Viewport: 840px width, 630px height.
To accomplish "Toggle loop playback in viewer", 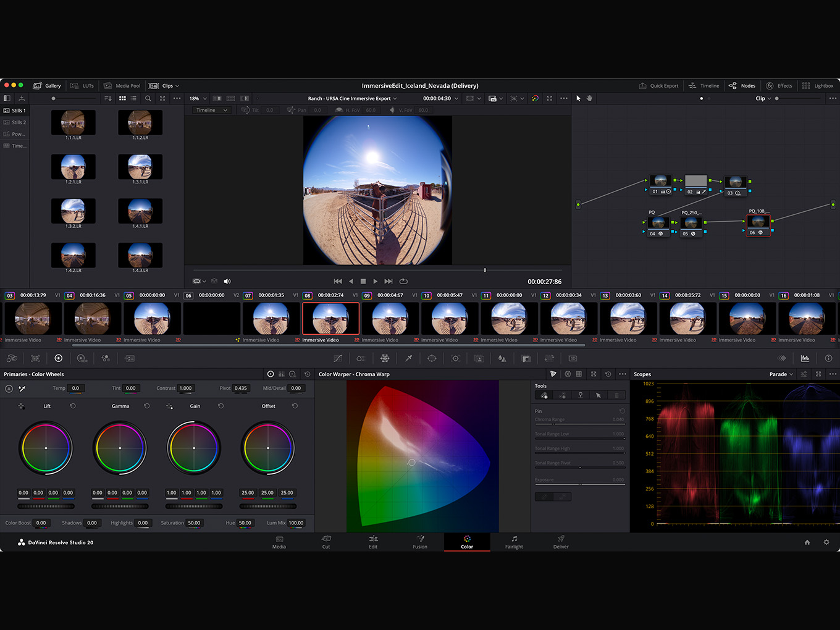I will [x=403, y=281].
